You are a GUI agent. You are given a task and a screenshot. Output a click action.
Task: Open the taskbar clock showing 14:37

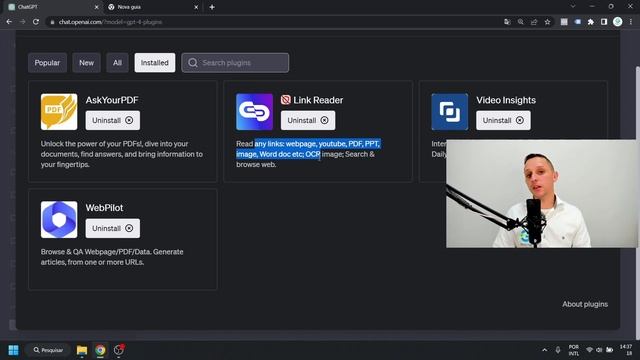626,350
